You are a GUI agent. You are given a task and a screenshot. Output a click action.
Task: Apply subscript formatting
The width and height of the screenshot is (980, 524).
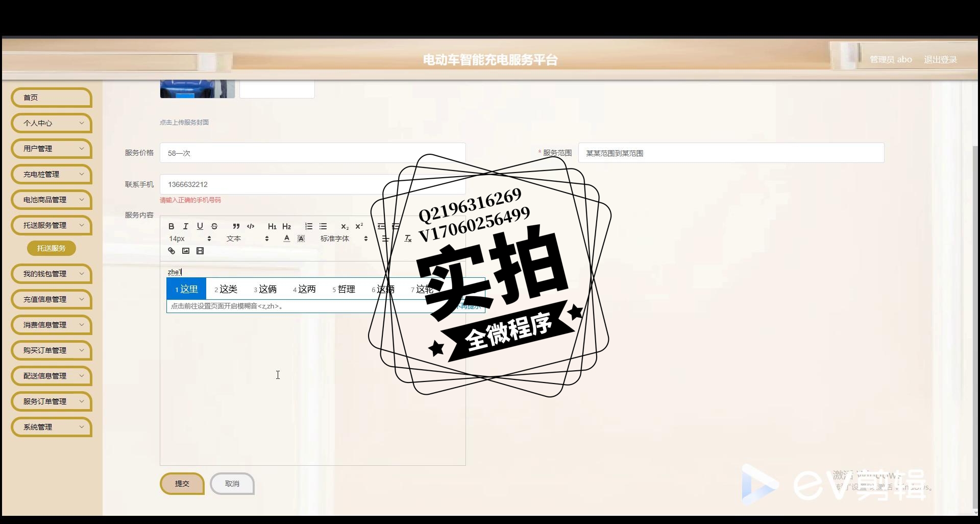coord(345,226)
